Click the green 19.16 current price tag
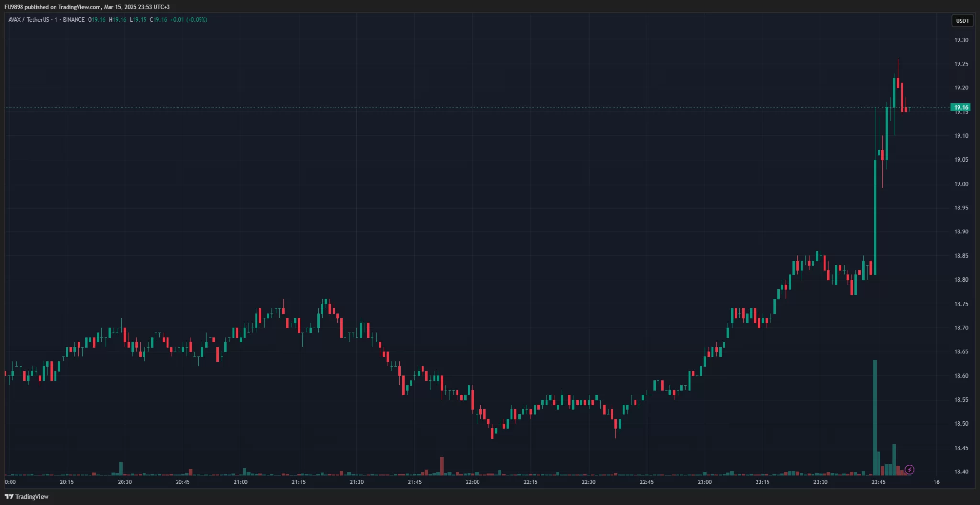Image resolution: width=980 pixels, height=505 pixels. click(x=960, y=107)
